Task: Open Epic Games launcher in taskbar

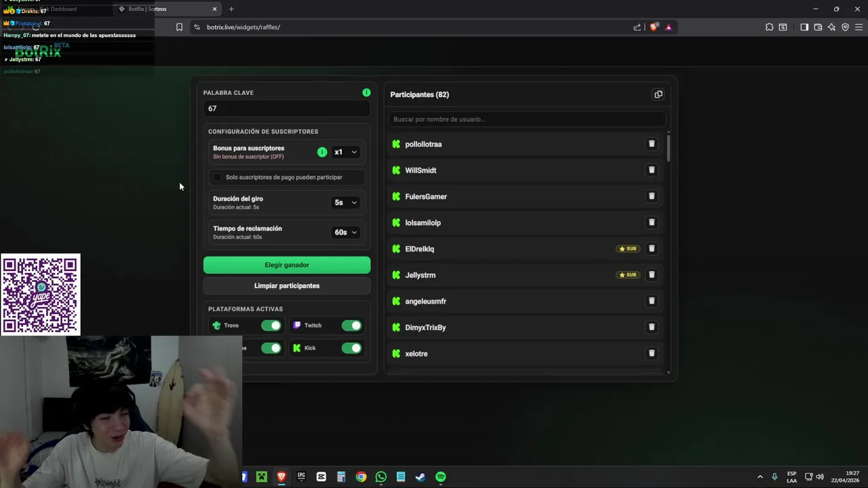Action: click(301, 477)
